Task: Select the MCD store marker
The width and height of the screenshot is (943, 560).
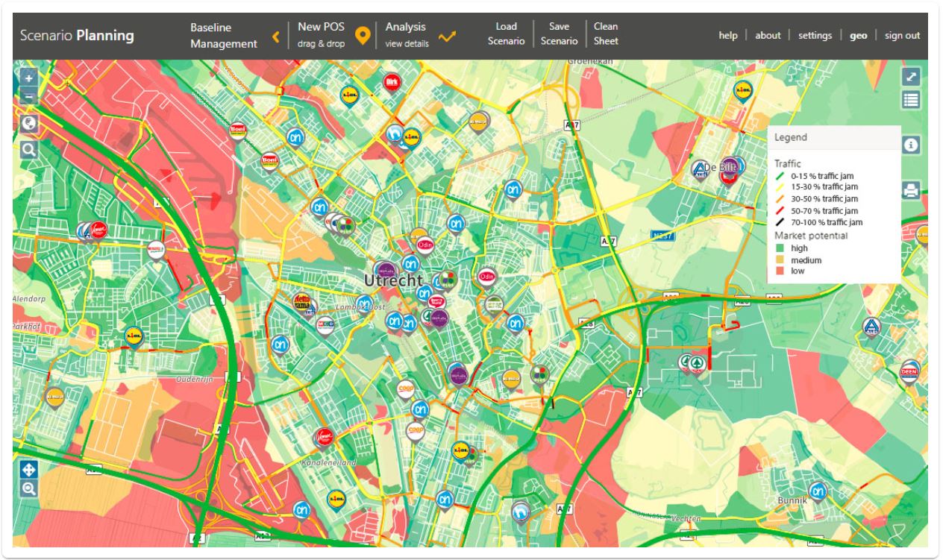Action: tap(325, 325)
